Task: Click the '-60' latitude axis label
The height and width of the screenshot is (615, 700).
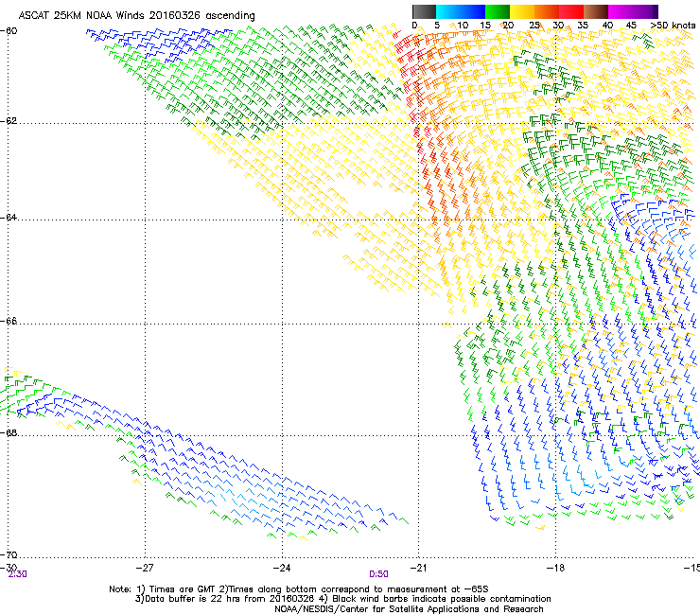Action: point(9,31)
